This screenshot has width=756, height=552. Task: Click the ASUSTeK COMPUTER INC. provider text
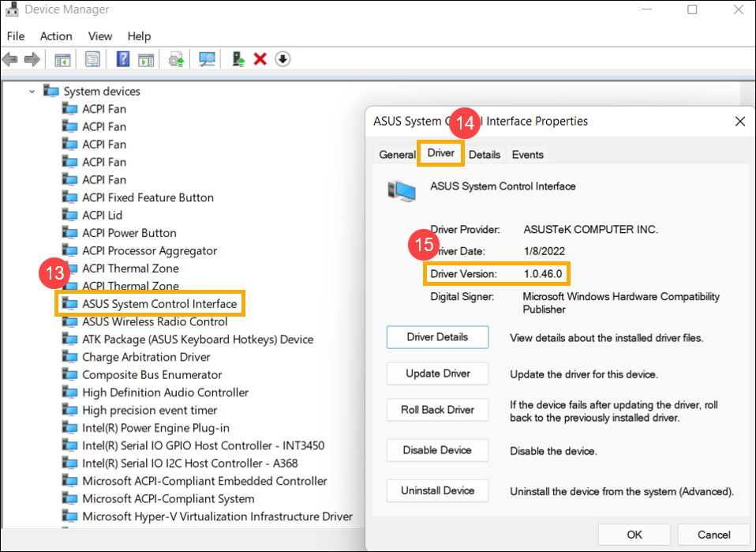click(590, 229)
